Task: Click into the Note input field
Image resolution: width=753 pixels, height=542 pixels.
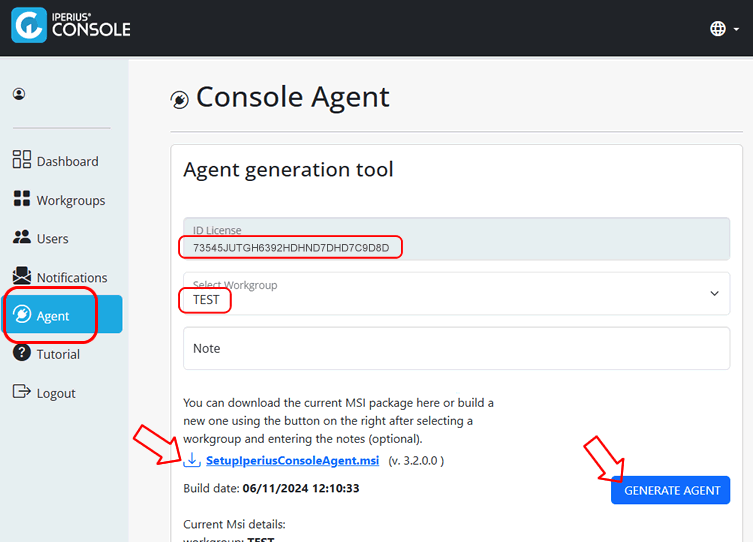Action: 456,349
